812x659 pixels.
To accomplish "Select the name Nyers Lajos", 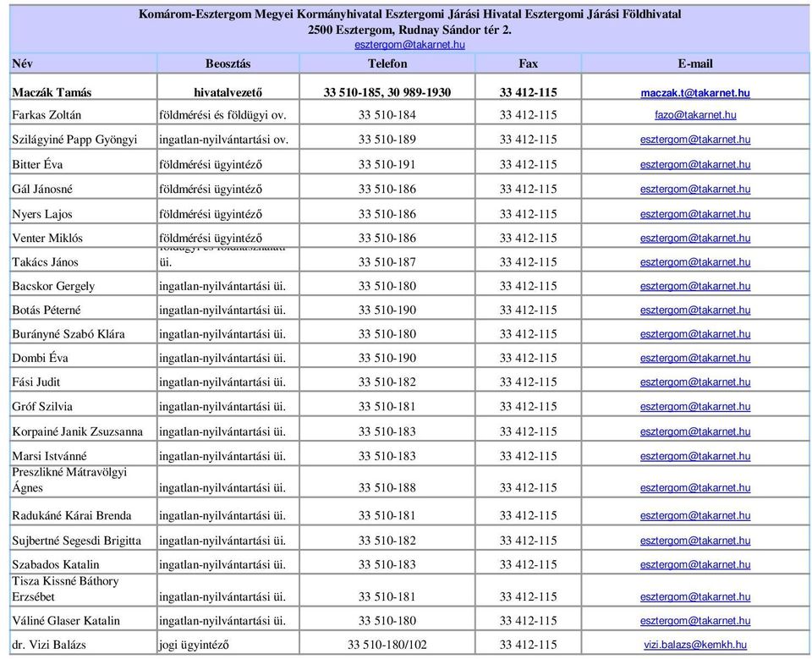I will click(x=42, y=214).
